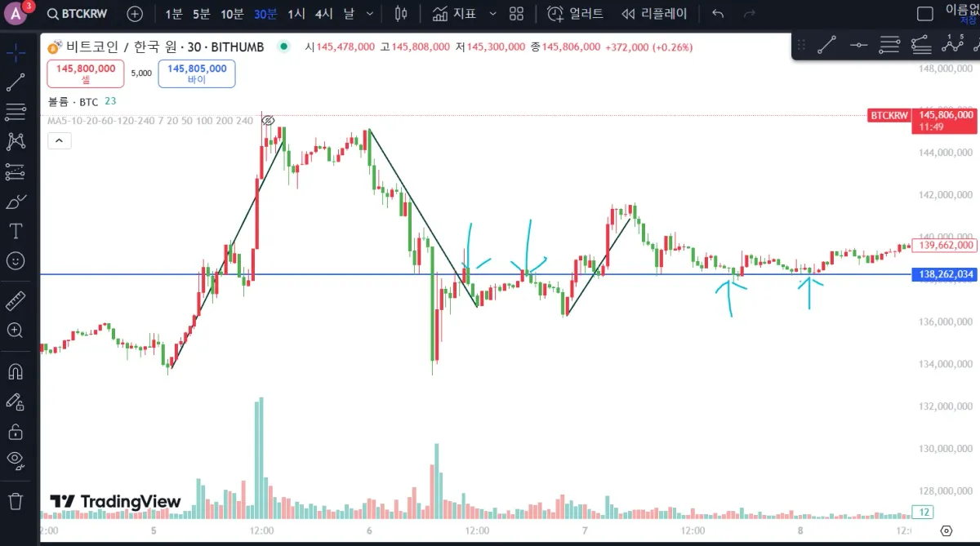Choose the text annotation tool

point(16,231)
